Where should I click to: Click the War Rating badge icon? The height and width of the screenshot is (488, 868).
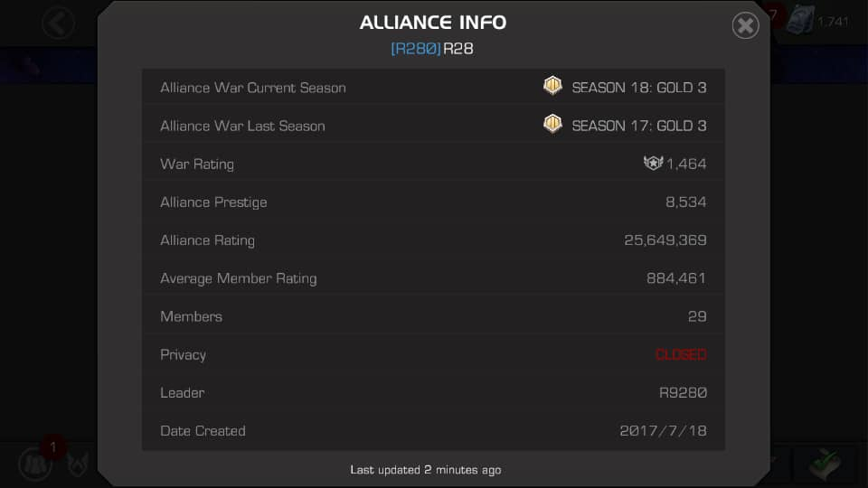(x=653, y=164)
